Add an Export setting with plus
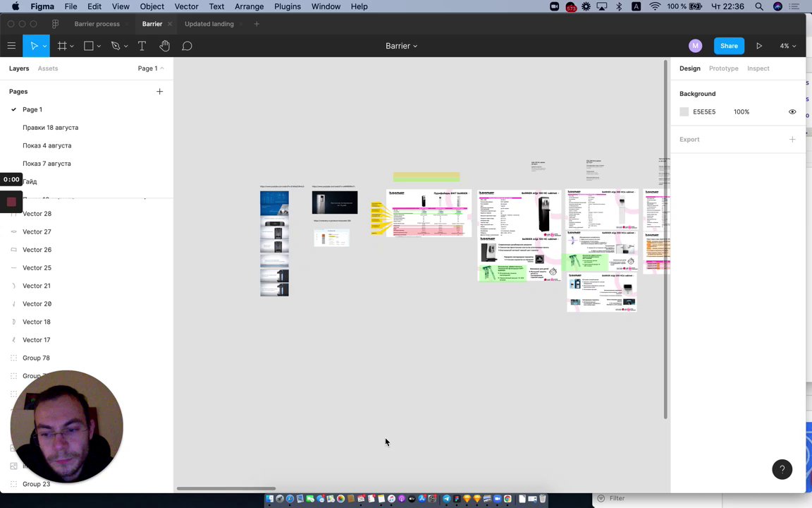 pyautogui.click(x=792, y=139)
